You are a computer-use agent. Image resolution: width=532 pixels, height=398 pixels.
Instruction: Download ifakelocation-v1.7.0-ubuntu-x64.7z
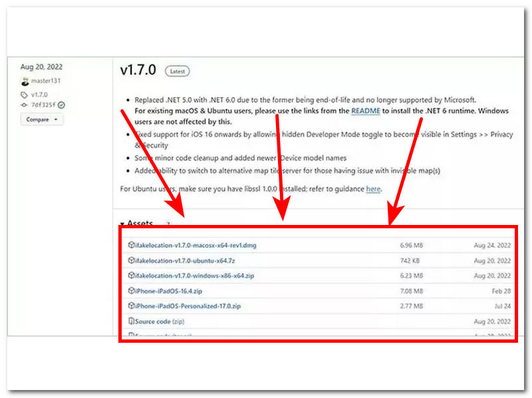186,261
